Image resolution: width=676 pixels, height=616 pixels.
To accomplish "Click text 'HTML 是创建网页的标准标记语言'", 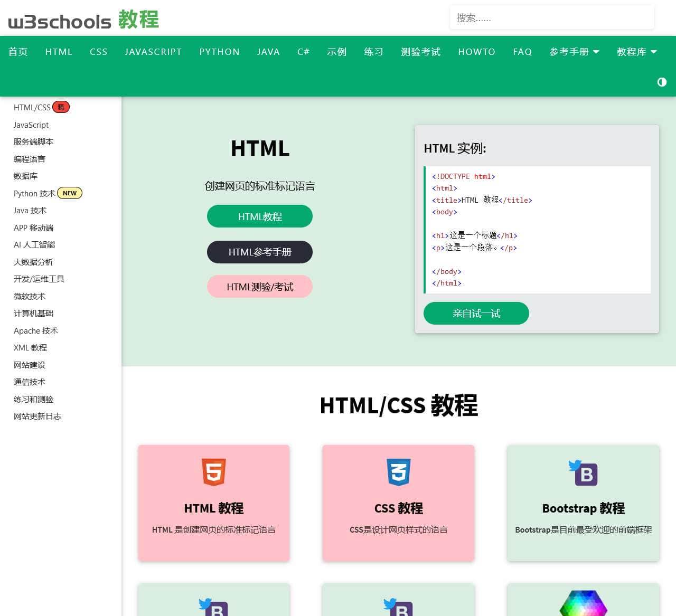I will click(214, 529).
